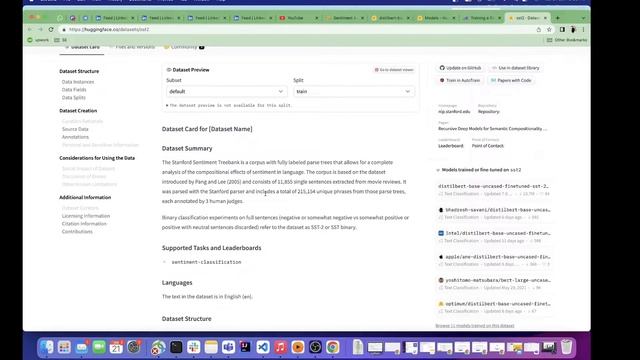Jump to Citation Information in sidebar
Viewport: 640px width, 360px height.
84,224
